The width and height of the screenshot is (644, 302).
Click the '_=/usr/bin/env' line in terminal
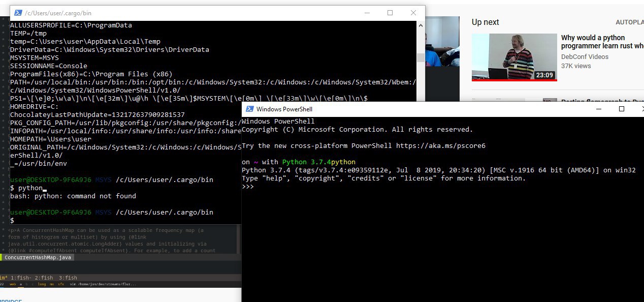[x=39, y=163]
